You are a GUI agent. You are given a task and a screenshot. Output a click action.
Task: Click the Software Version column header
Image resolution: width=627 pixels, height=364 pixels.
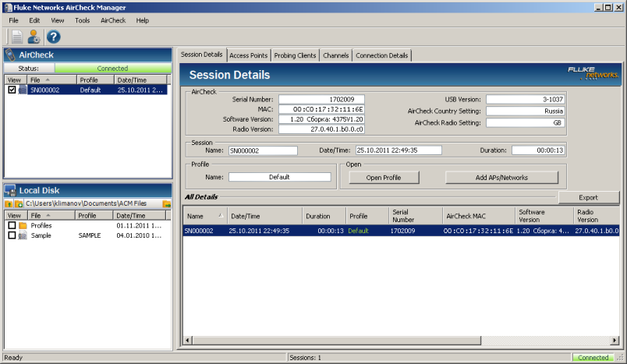pyautogui.click(x=544, y=216)
